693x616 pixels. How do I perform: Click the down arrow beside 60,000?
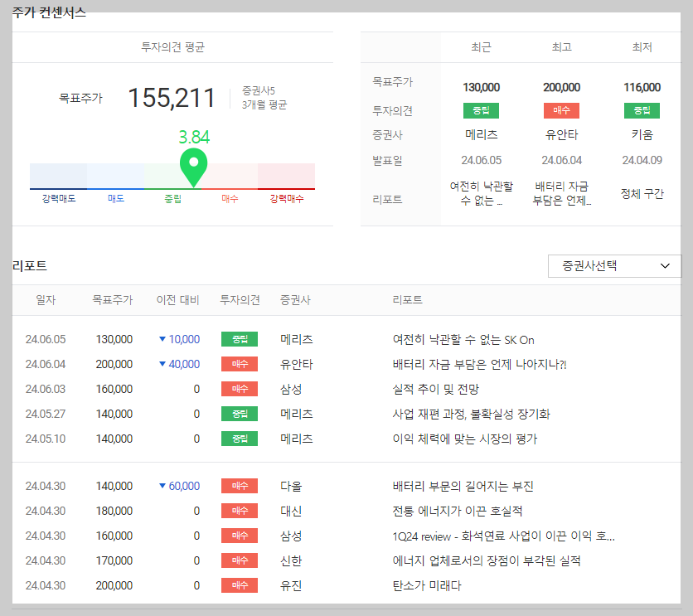click(162, 486)
